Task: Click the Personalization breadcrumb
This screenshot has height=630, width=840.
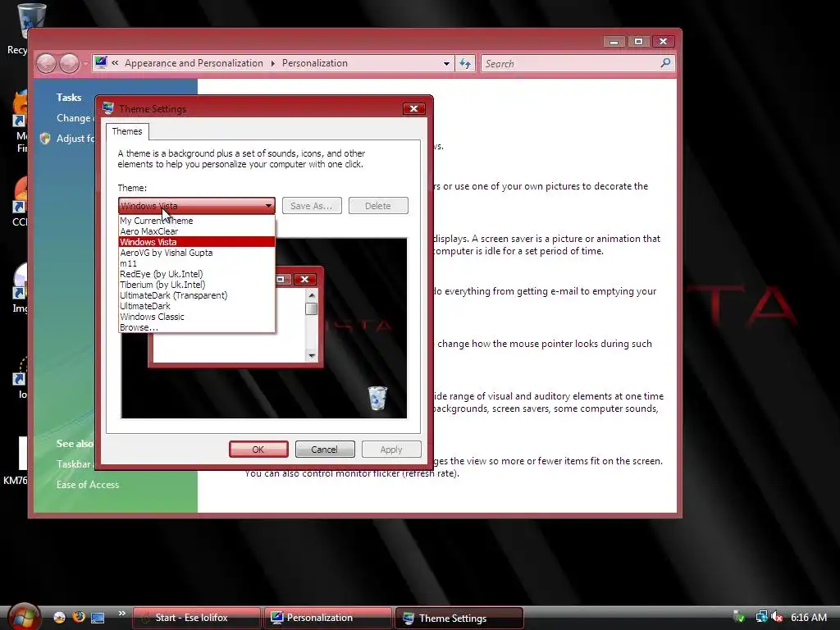Action: (x=315, y=63)
